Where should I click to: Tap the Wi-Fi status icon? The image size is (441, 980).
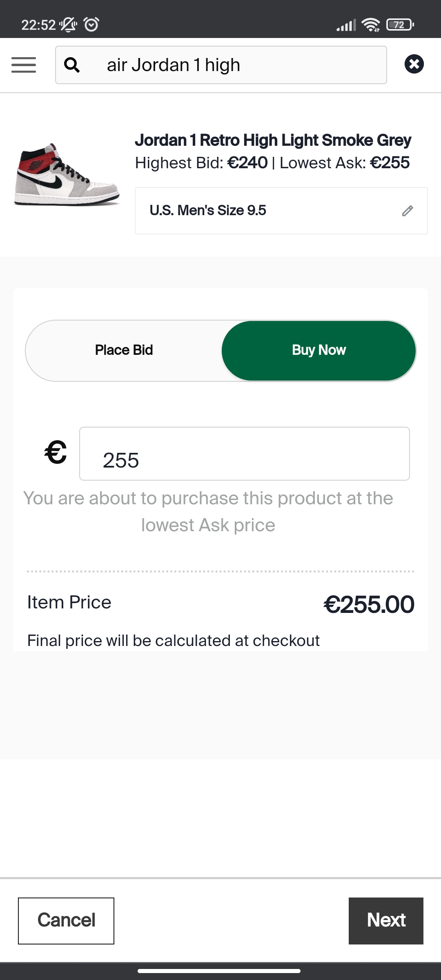(x=371, y=25)
